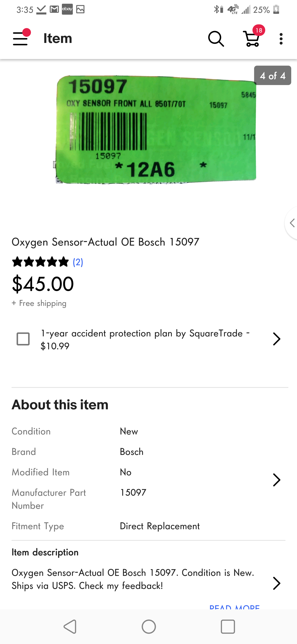This screenshot has width=297, height=644.
Task: Open the shopping cart with 18 items
Action: (252, 39)
